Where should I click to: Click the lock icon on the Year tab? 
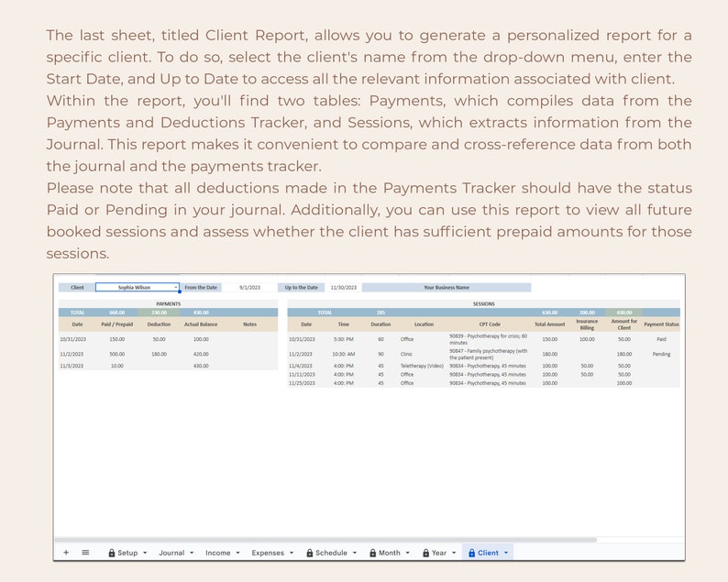pyautogui.click(x=425, y=553)
